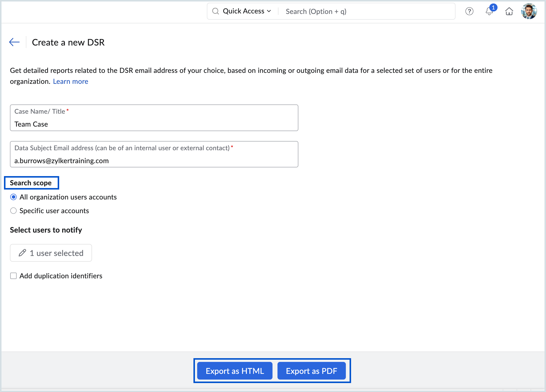The width and height of the screenshot is (546, 392).
Task: Click pencil icon to edit selected users
Action: point(22,253)
